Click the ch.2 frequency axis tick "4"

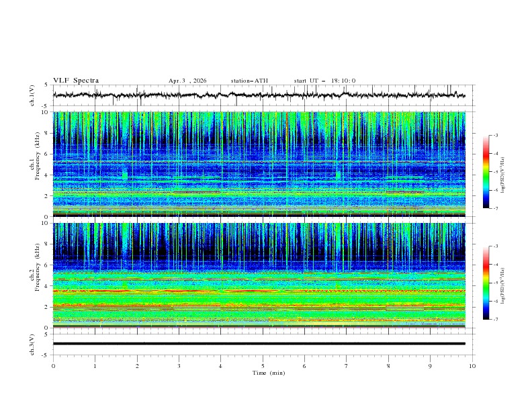[47, 286]
